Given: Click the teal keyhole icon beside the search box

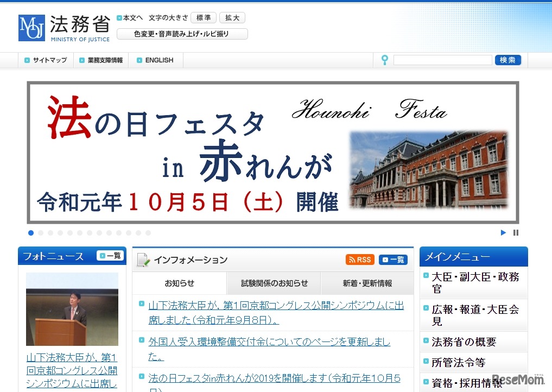Looking at the screenshot, I should [384, 60].
